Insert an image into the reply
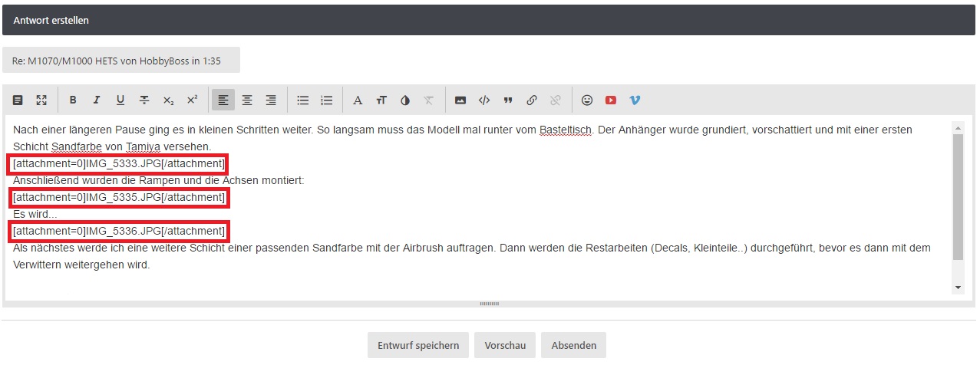This screenshot has width=980, height=365. (x=460, y=100)
